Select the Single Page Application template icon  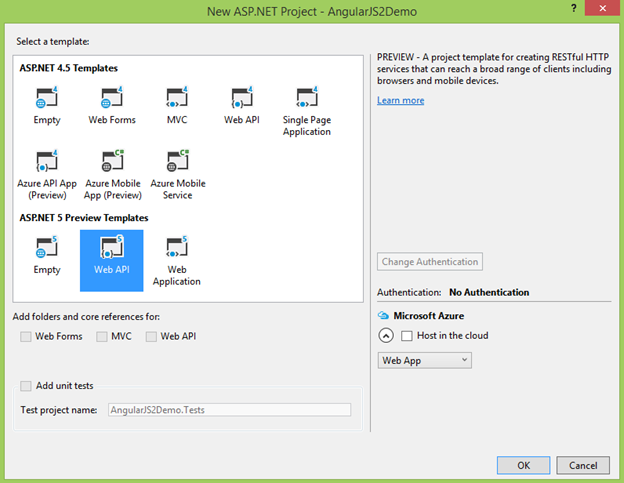[307, 97]
